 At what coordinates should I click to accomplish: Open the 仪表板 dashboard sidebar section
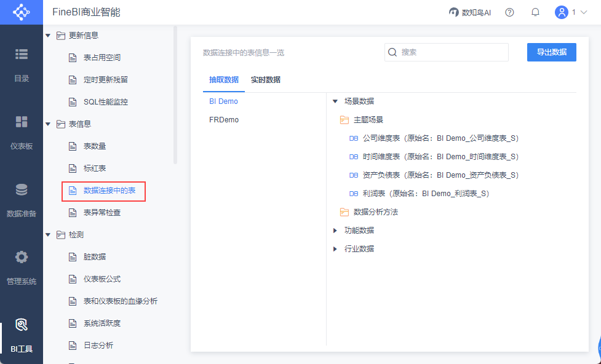click(x=22, y=133)
